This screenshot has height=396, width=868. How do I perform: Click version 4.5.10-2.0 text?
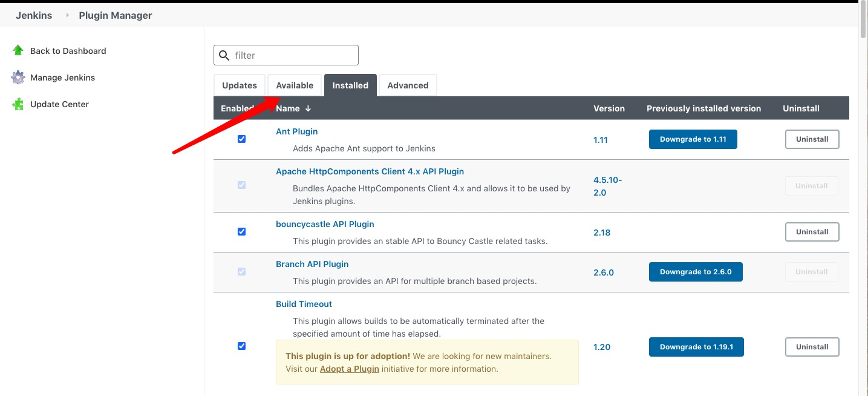(x=608, y=186)
